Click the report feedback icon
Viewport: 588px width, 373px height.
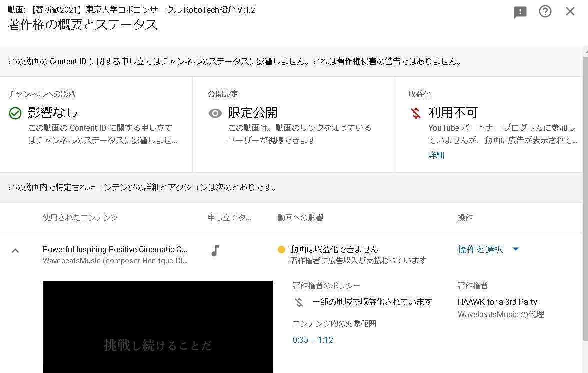(x=520, y=12)
